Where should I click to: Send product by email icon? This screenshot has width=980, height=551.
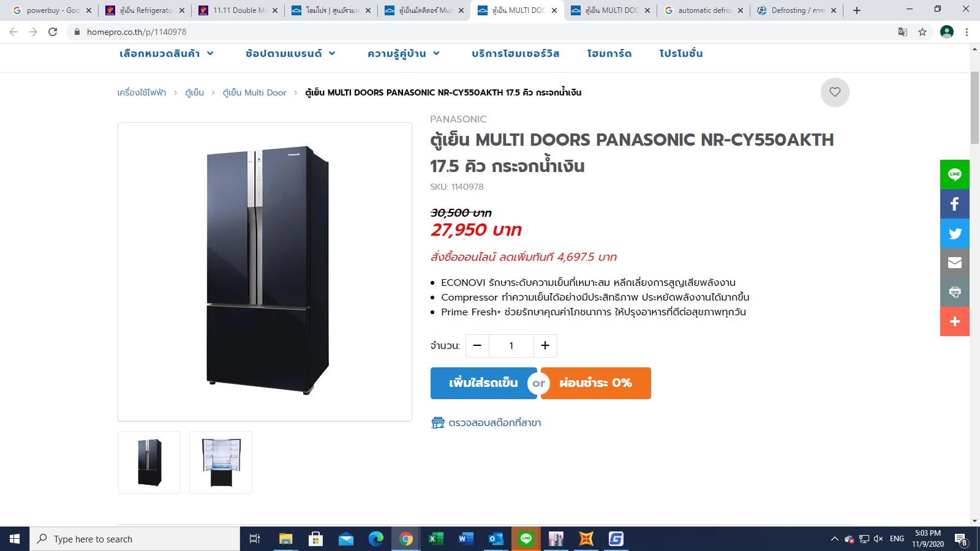pyautogui.click(x=955, y=263)
